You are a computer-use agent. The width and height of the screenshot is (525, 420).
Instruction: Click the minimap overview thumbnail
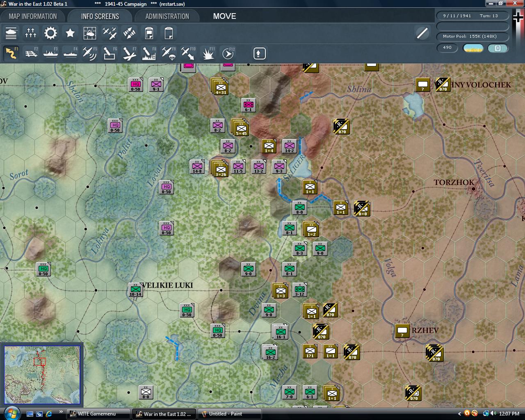pos(42,375)
